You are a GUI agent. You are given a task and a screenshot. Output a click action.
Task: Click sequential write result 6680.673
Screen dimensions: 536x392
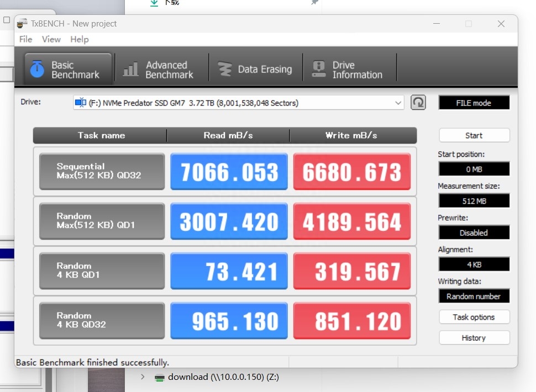[x=352, y=171]
